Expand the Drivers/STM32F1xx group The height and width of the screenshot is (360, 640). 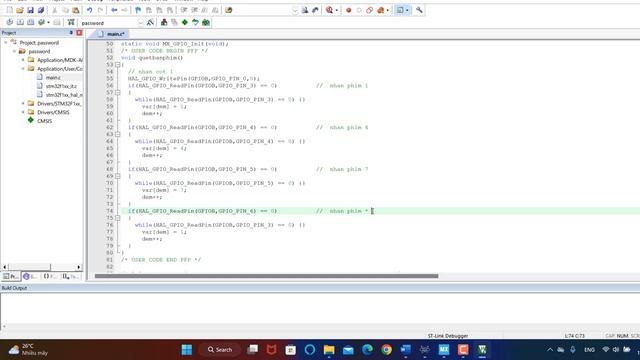click(23, 104)
